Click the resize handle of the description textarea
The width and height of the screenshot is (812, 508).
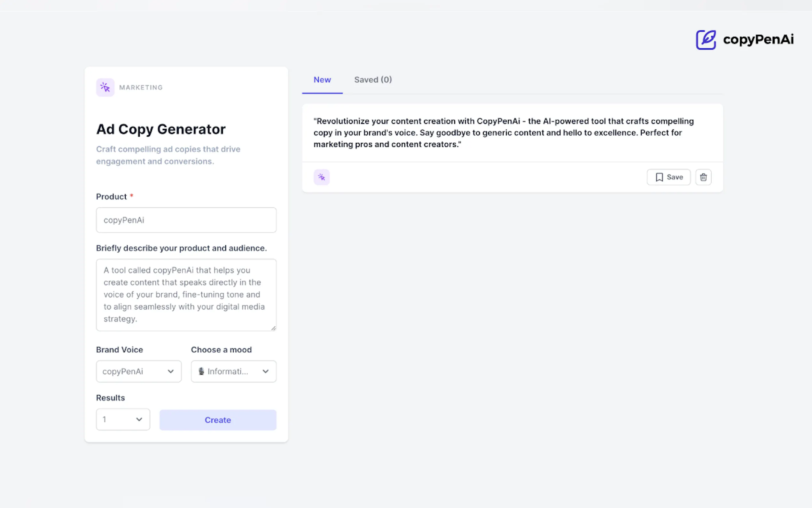tap(274, 328)
